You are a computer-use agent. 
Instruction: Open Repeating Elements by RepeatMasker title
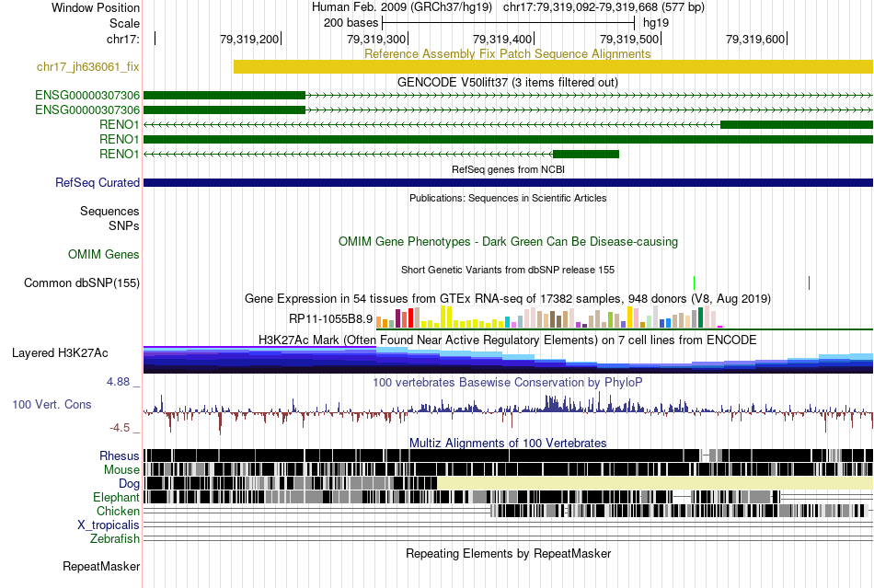(x=508, y=554)
